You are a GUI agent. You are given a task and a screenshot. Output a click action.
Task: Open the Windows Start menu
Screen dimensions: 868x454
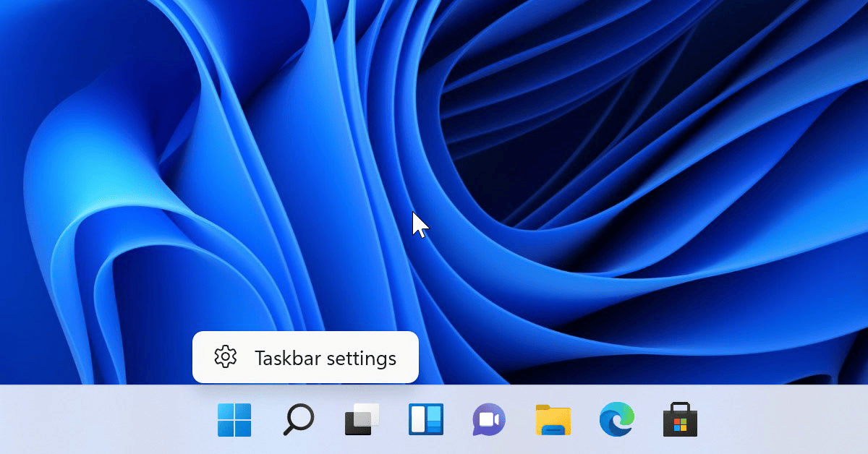point(234,420)
